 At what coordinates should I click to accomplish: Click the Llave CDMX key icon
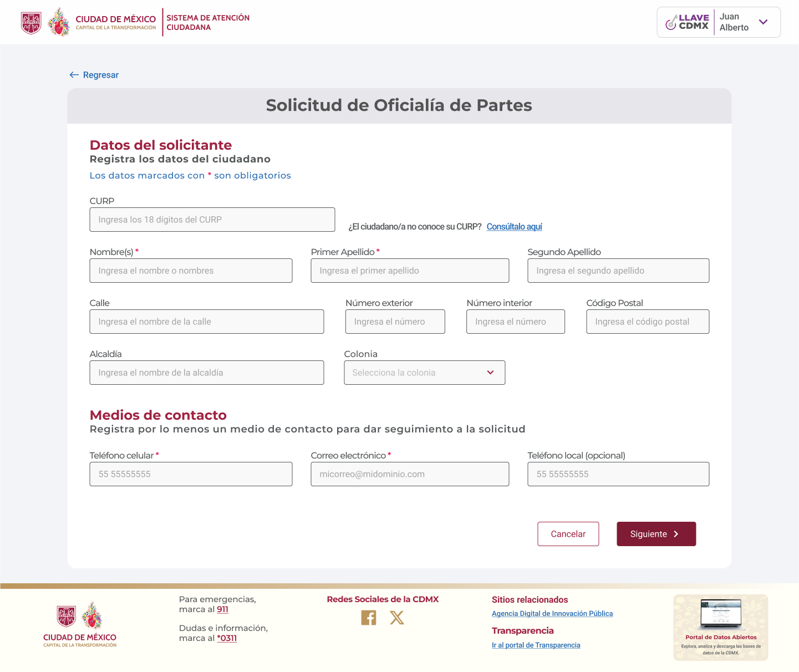671,23
